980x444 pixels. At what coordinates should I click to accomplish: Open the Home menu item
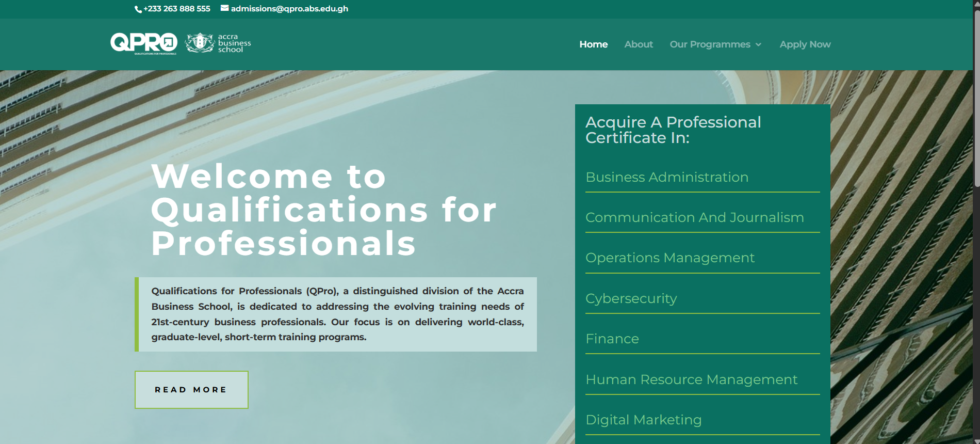coord(593,44)
